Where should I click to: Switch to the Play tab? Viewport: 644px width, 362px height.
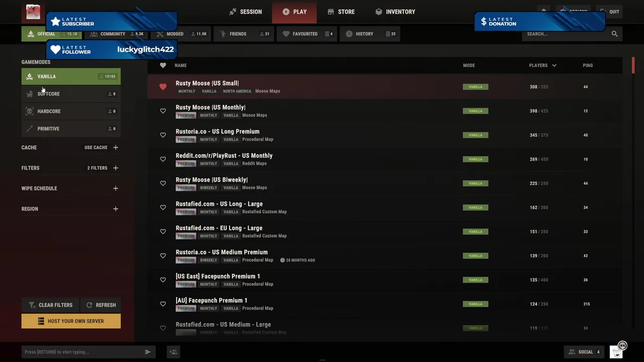[x=294, y=12]
